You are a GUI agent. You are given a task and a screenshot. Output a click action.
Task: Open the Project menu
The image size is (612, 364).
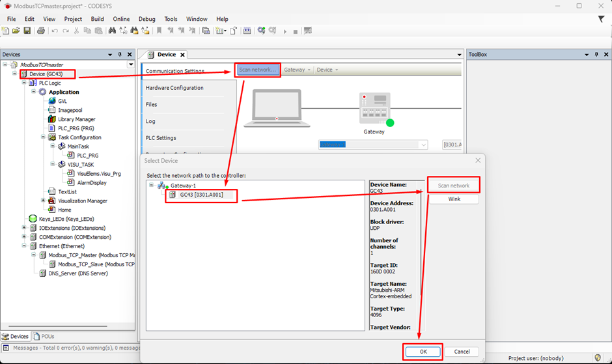[x=73, y=19]
